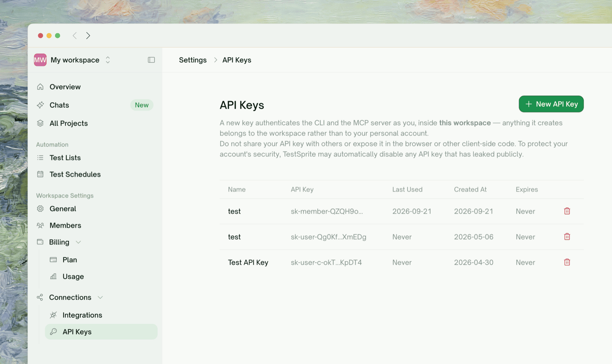Click the Settings breadcrumb link
This screenshot has height=364, width=612.
click(x=193, y=60)
